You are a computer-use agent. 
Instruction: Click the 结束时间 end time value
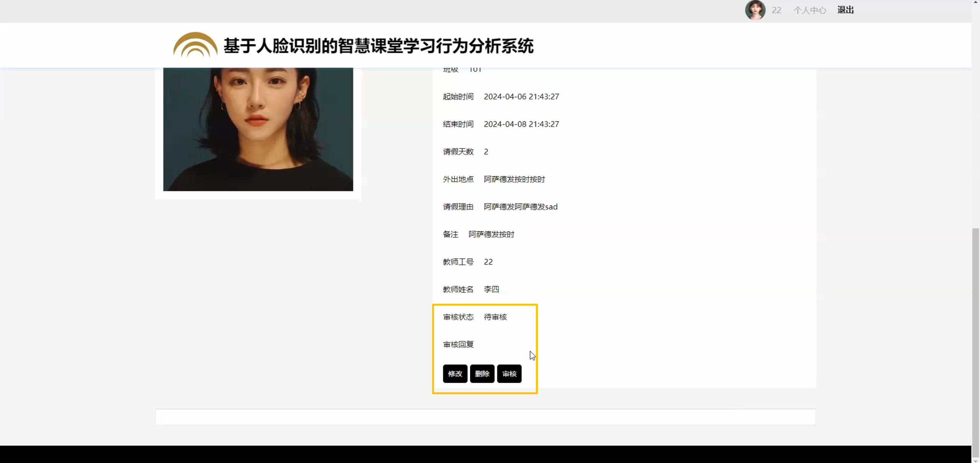click(x=521, y=124)
